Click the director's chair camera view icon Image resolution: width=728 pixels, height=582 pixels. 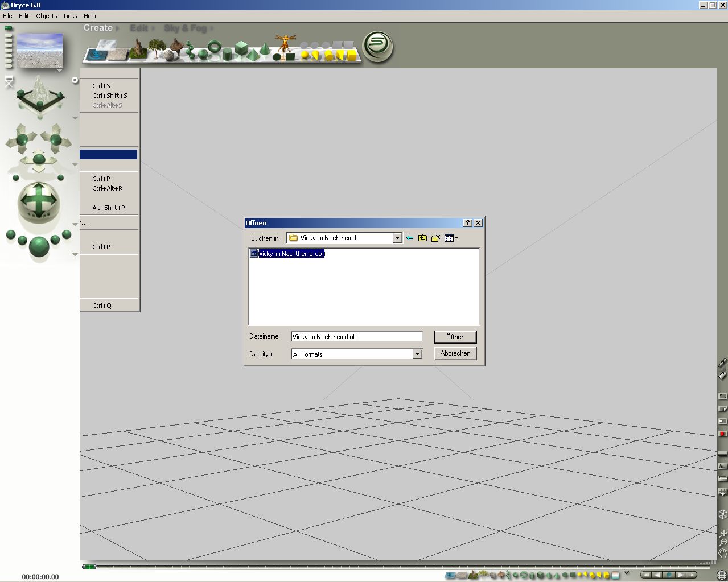9,82
